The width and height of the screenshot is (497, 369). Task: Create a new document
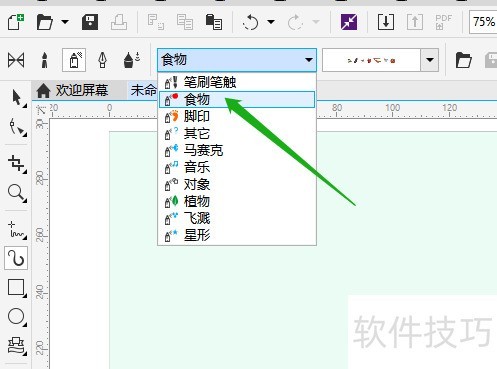16,22
